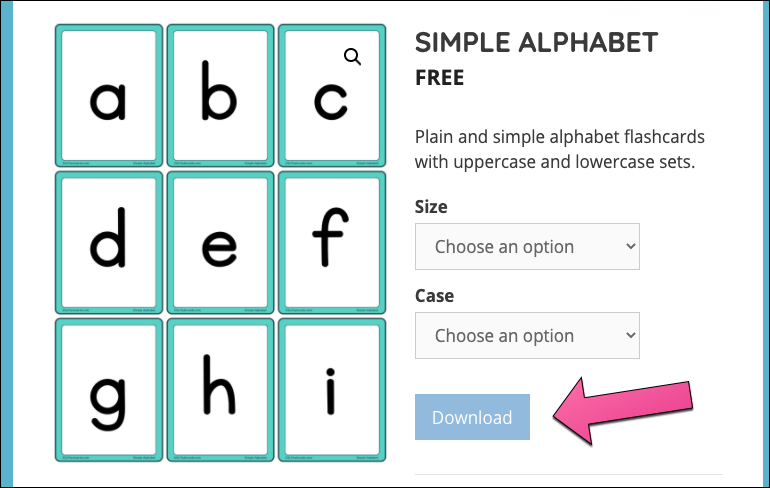Image resolution: width=770 pixels, height=488 pixels.
Task: Open the Size dropdown
Action: (x=527, y=247)
